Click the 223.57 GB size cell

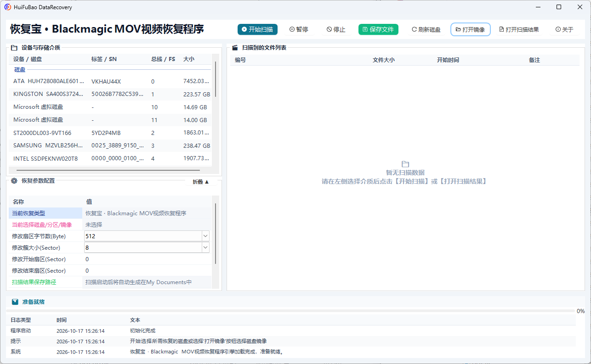[x=197, y=94]
